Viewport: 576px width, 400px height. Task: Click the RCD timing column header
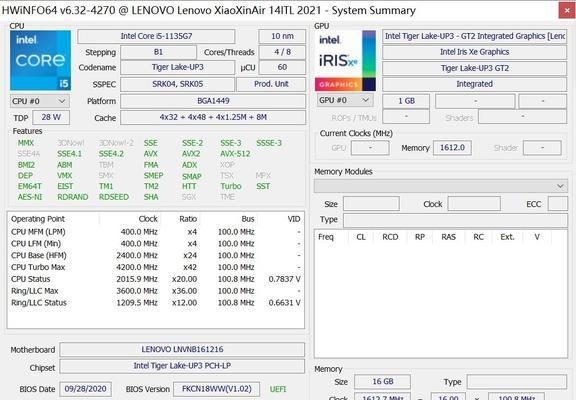pyautogui.click(x=390, y=237)
